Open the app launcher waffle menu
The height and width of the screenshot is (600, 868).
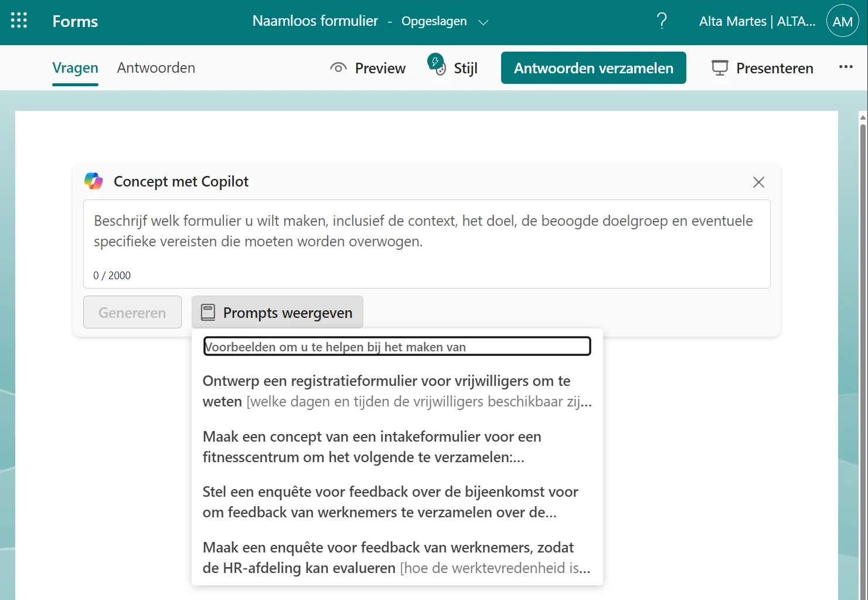[x=18, y=20]
